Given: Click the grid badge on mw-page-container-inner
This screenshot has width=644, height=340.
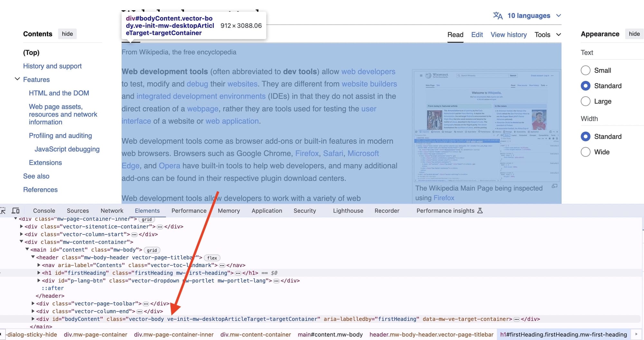Looking at the screenshot, I should [x=147, y=219].
